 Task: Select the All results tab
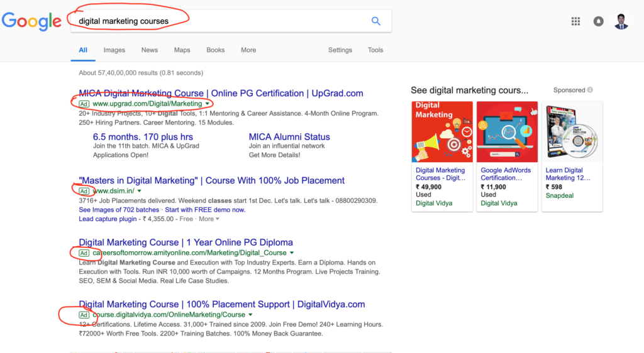click(83, 50)
